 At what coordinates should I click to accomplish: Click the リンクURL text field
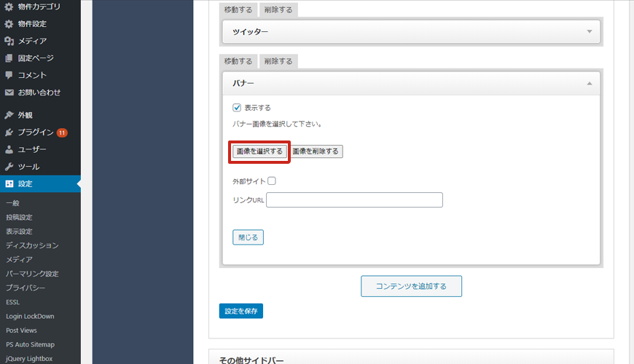[354, 200]
